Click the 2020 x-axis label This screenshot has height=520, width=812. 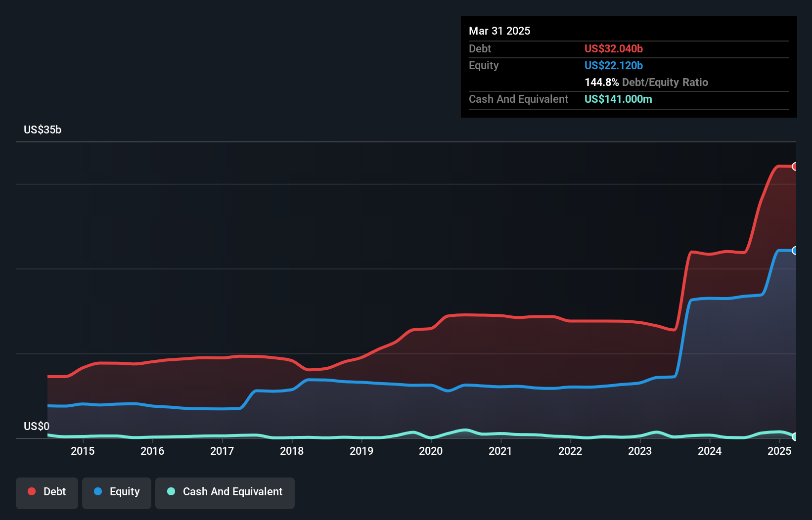click(431, 451)
